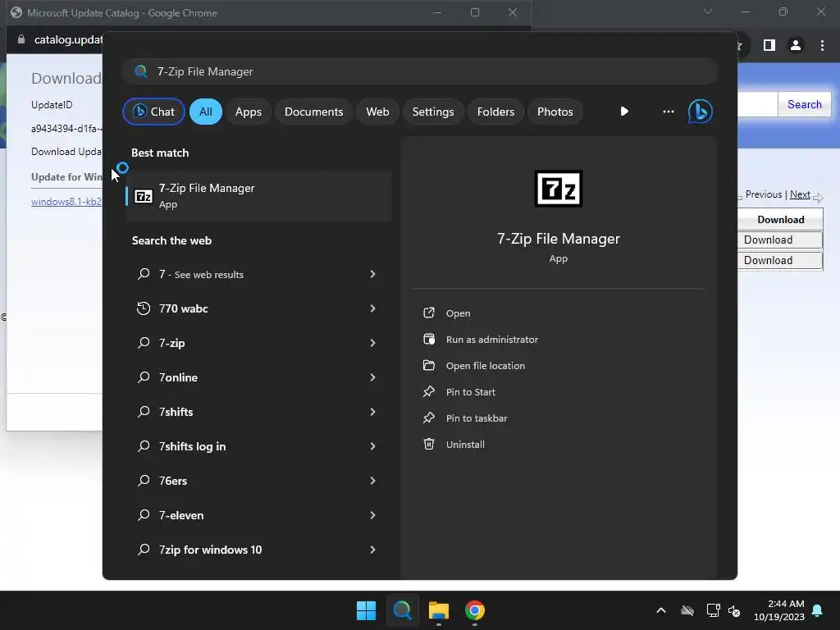Click the Chrome profile avatar icon

point(796,46)
